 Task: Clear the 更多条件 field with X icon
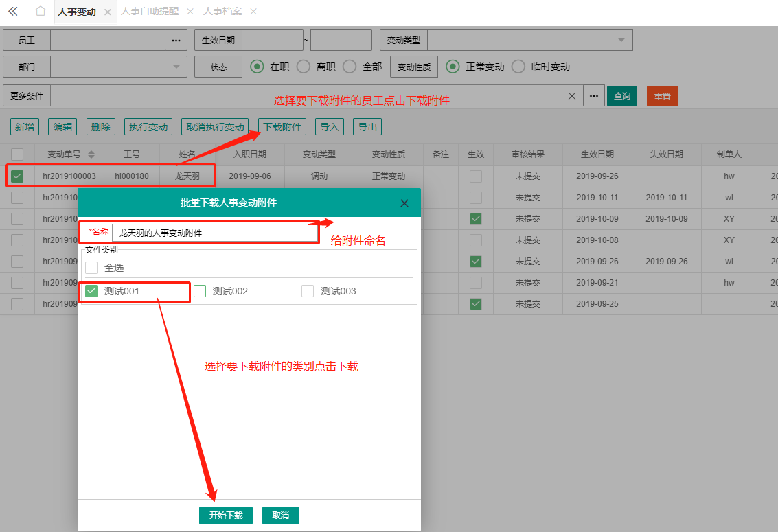(x=572, y=96)
